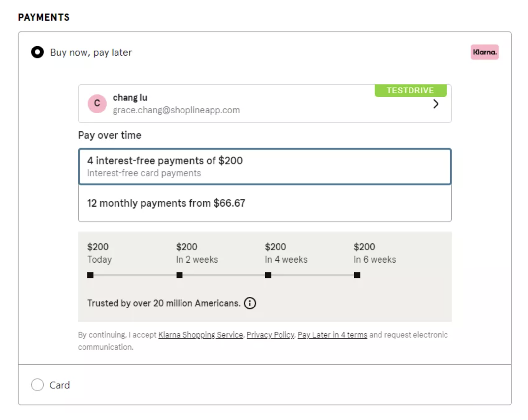This screenshot has width=528, height=420.
Task: Click the In 2 weeks timeline marker
Action: (180, 275)
